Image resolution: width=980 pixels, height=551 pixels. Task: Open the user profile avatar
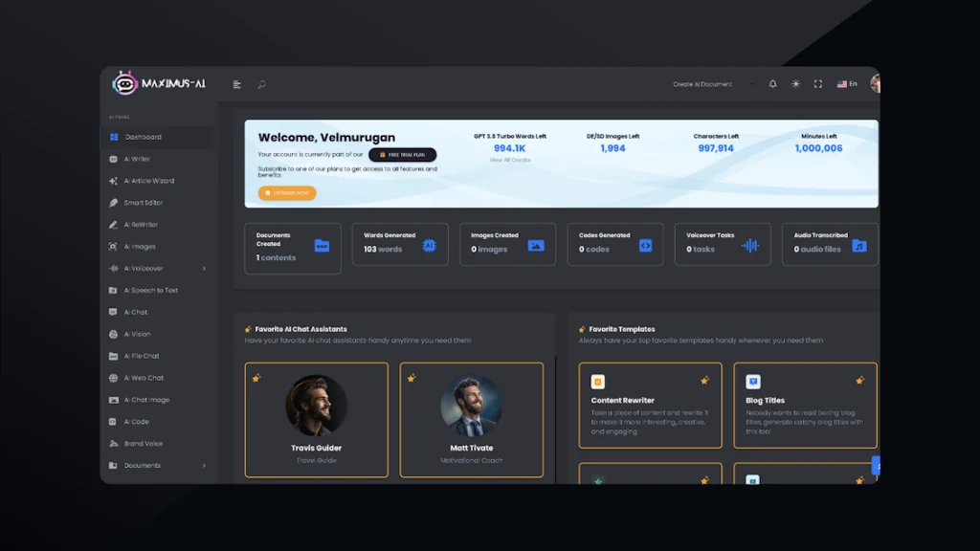pos(877,83)
